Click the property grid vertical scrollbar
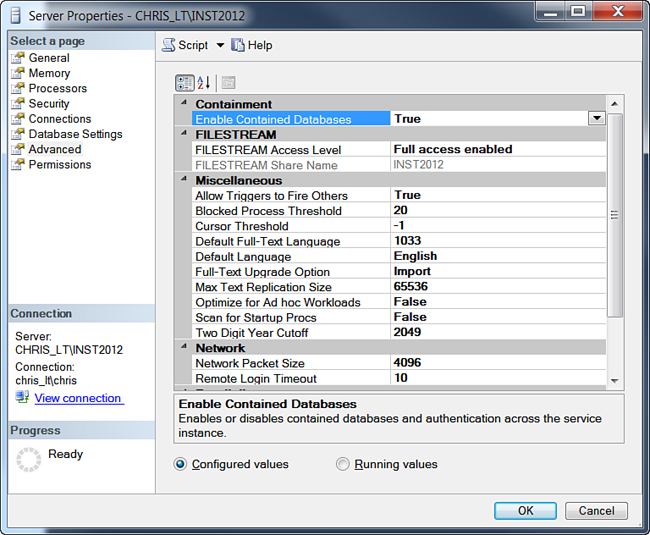 click(615, 215)
